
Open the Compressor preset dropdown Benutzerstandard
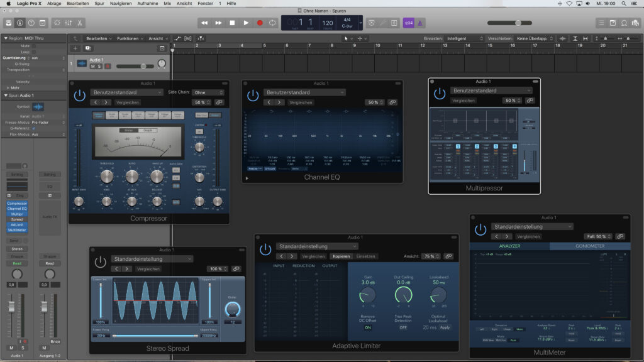coord(126,92)
